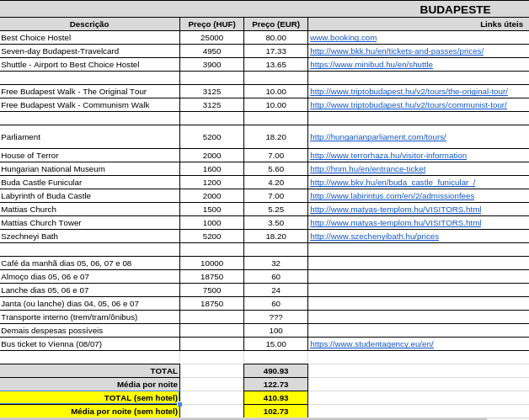Viewport: 529px width, 420px height.
Task: Open the studentagency.eu link
Action: 371,344
